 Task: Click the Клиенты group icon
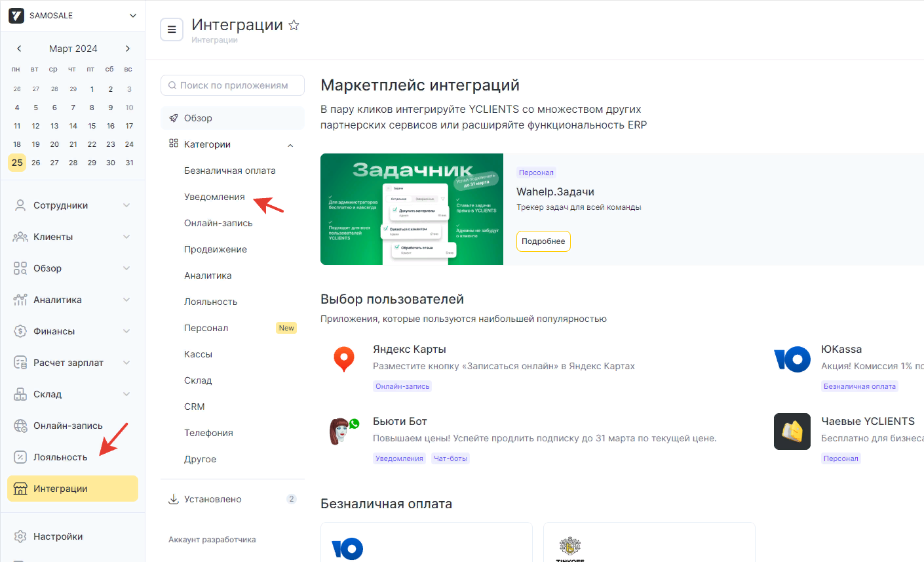tap(20, 237)
